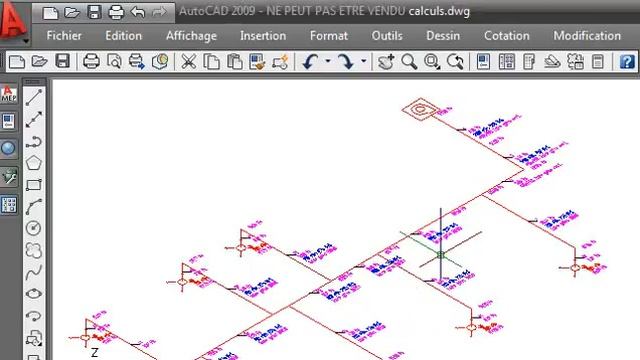The height and width of the screenshot is (360, 640).
Task: Open QuickCalc calculator icon
Action: click(x=598, y=62)
